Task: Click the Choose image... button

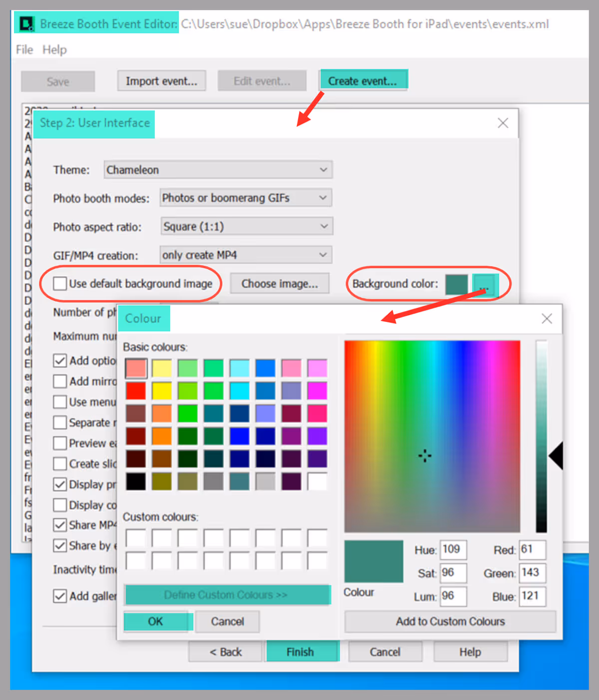Action: (x=280, y=284)
